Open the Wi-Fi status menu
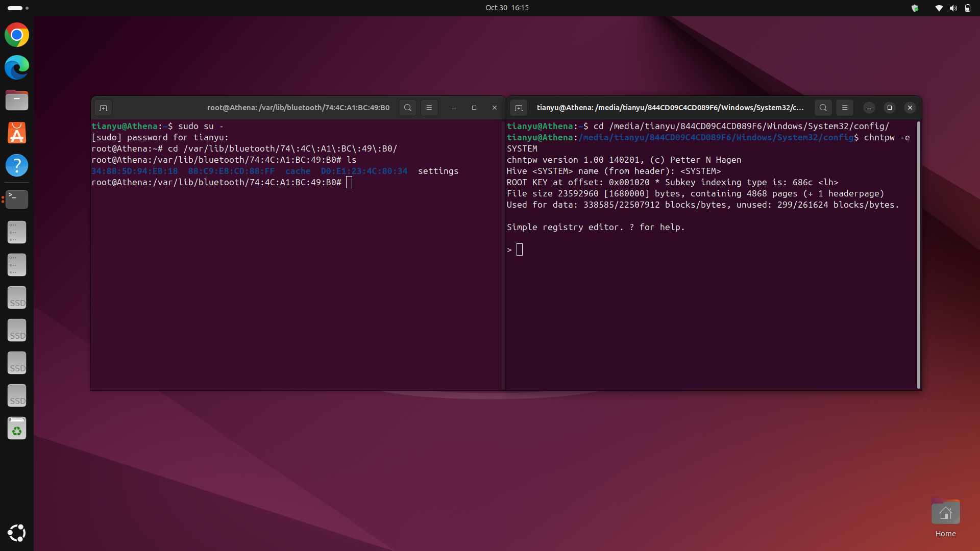The width and height of the screenshot is (980, 551). pos(938,8)
